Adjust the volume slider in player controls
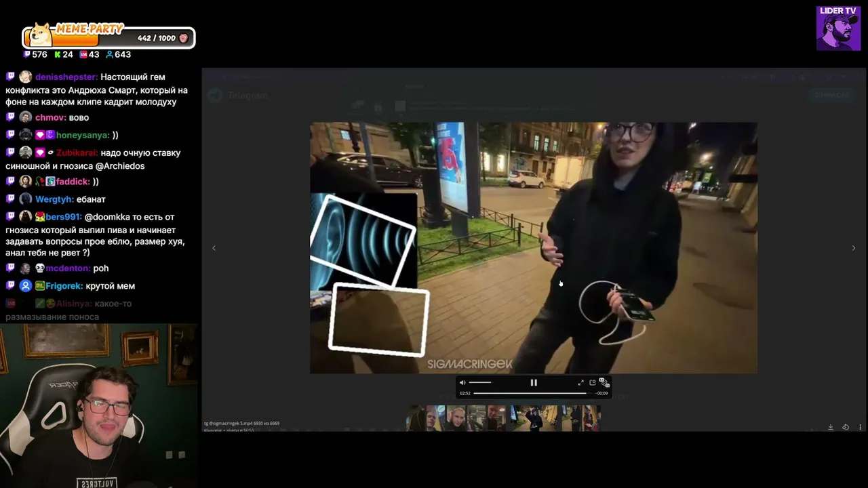This screenshot has height=488, width=868. (480, 383)
